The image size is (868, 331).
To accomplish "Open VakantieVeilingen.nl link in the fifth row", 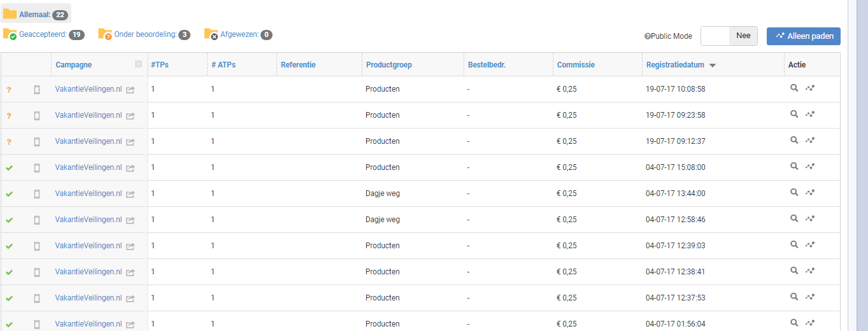I will [x=89, y=194].
